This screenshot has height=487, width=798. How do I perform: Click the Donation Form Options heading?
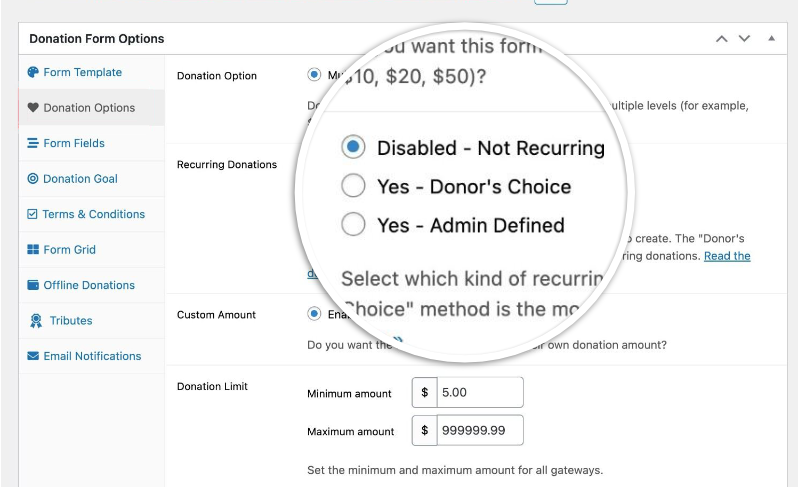click(97, 39)
